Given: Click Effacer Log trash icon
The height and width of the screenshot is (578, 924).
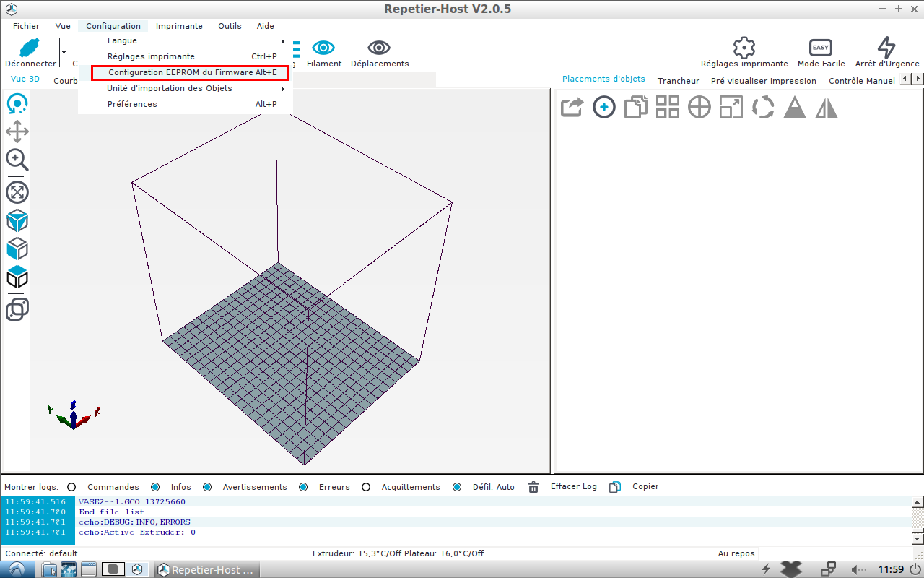Looking at the screenshot, I should click(x=533, y=487).
